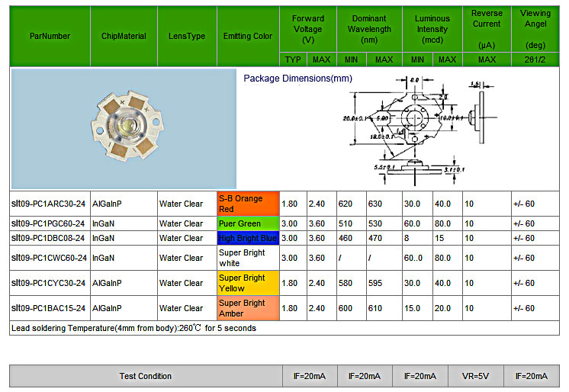The width and height of the screenshot is (569, 392).
Task: Click part number slt09-PC1ARC30-24
Action: (x=48, y=204)
